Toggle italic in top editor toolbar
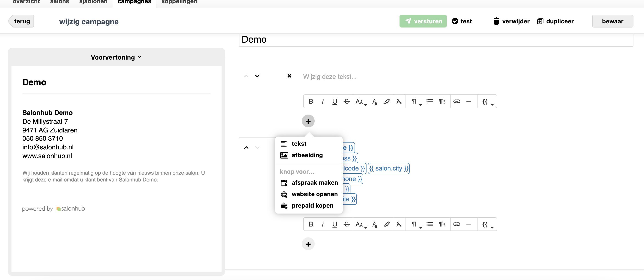The image size is (644, 280). pyautogui.click(x=323, y=102)
